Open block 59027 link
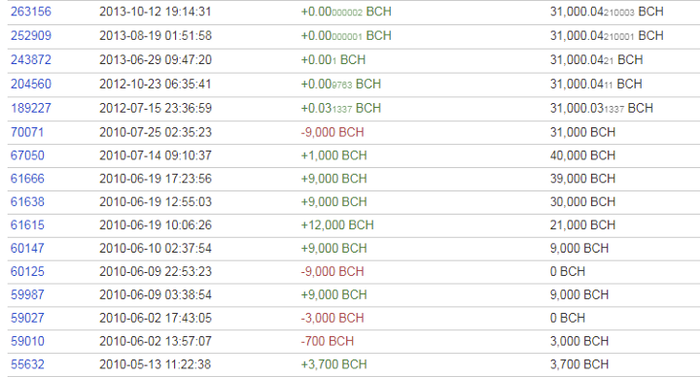The height and width of the screenshot is (377, 700). coord(27,318)
